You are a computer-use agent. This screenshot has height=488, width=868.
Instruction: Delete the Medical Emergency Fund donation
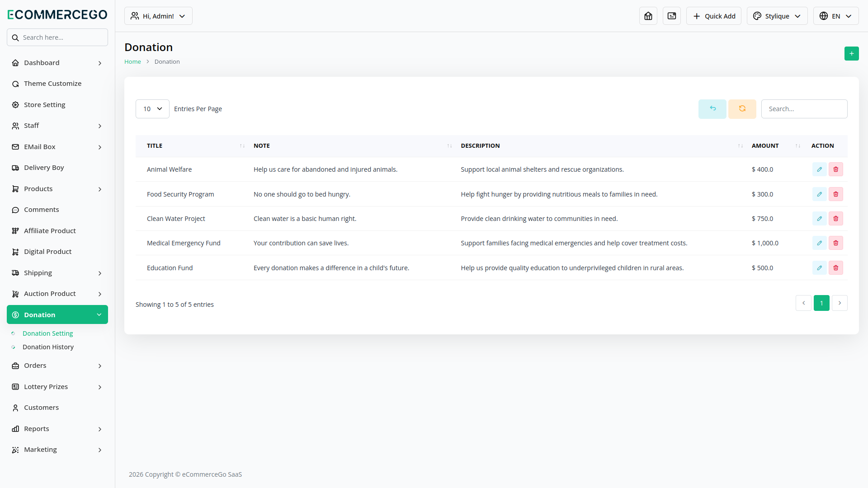coord(835,243)
